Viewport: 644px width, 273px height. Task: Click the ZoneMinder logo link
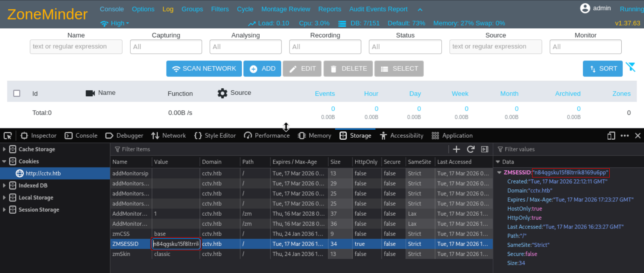pos(47,14)
